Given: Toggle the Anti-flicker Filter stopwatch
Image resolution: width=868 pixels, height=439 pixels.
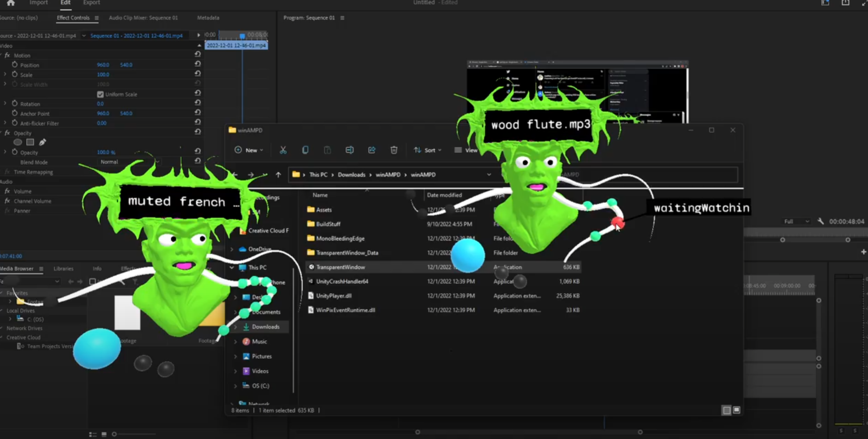Looking at the screenshot, I should (x=15, y=123).
